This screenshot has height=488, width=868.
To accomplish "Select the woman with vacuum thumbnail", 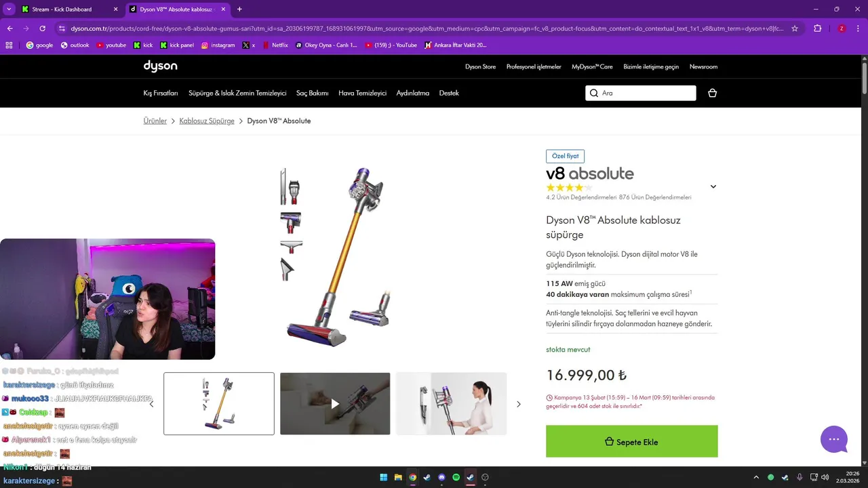I will (x=451, y=403).
